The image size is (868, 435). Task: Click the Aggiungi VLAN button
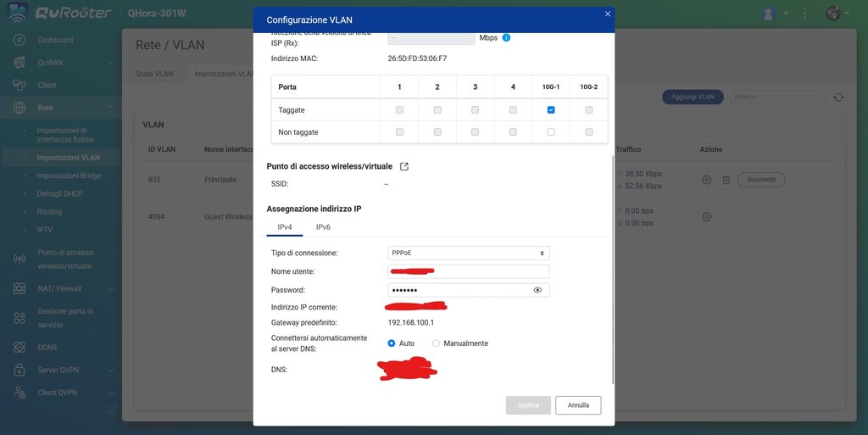pyautogui.click(x=693, y=97)
